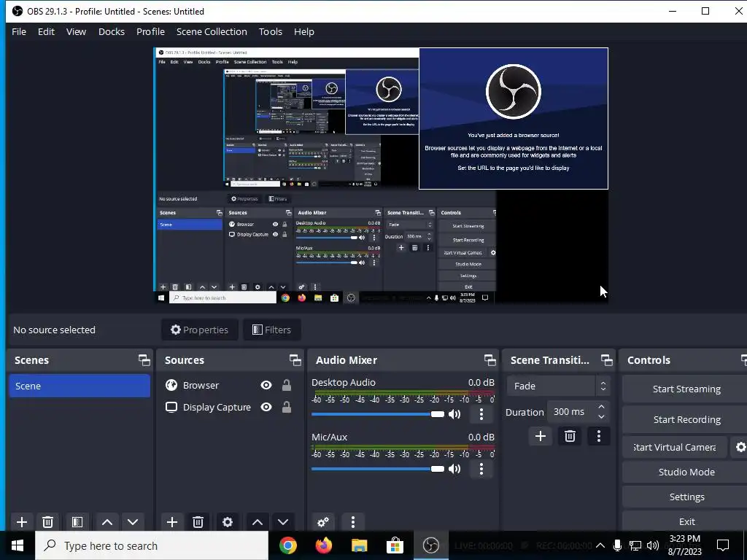The width and height of the screenshot is (747, 560).
Task: Open the Fade transition dropdown
Action: tap(558, 386)
